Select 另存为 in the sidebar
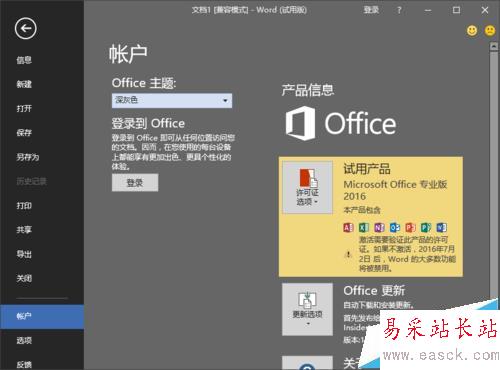This screenshot has height=370, width=500. [42, 157]
